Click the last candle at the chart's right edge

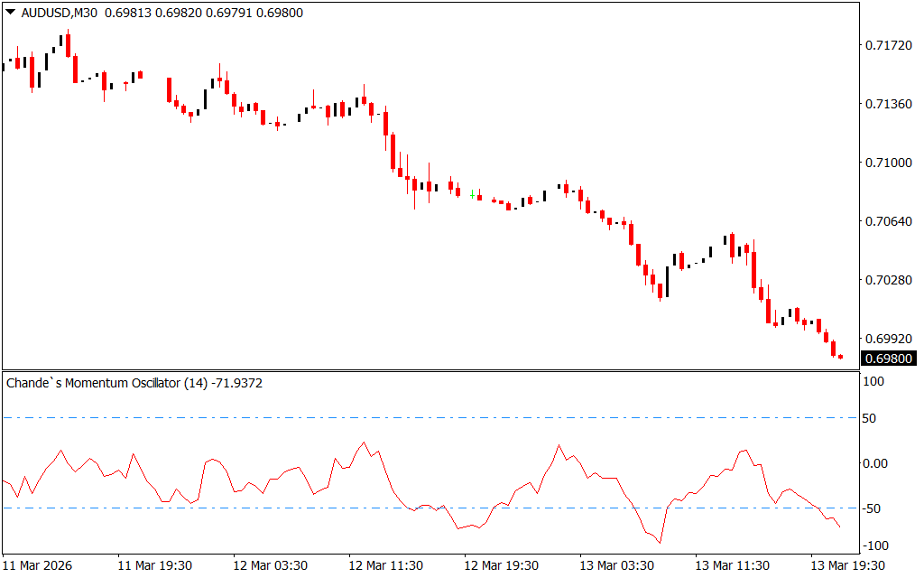841,357
